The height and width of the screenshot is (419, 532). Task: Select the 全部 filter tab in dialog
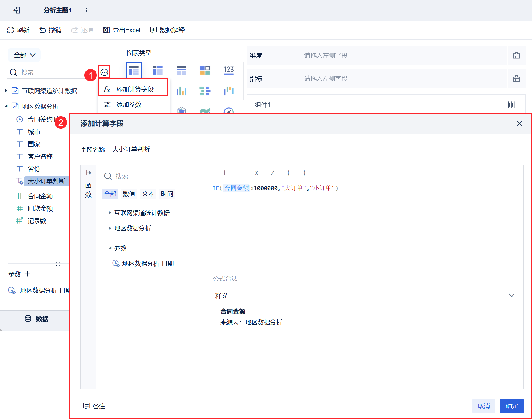click(x=110, y=194)
